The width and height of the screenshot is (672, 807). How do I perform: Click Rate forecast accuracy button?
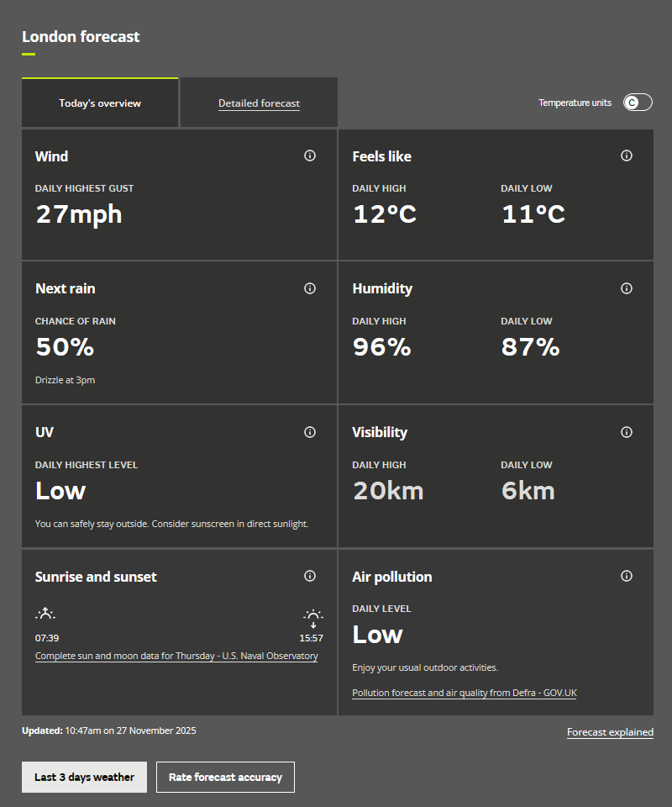click(x=225, y=777)
